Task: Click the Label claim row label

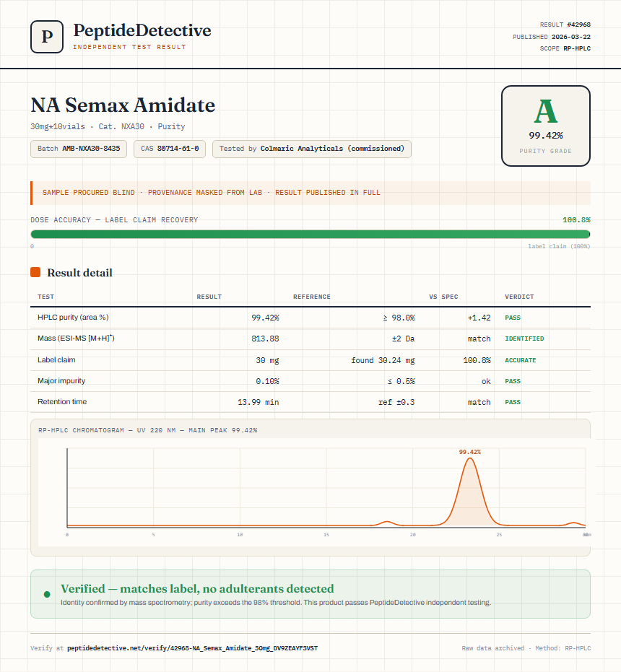Action: [56, 359]
